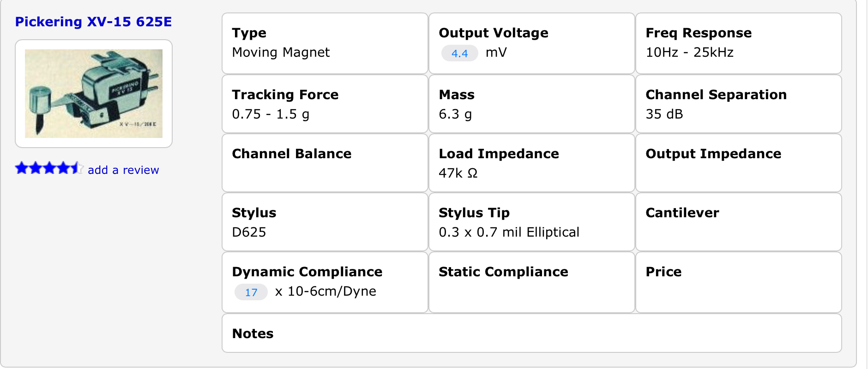Image resolution: width=868 pixels, height=369 pixels.
Task: Open the Pickering XV-15 625E title link
Action: coord(93,22)
